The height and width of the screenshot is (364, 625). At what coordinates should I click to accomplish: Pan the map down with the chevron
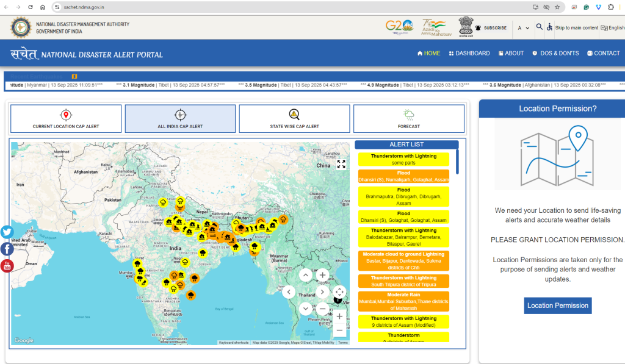[306, 309]
